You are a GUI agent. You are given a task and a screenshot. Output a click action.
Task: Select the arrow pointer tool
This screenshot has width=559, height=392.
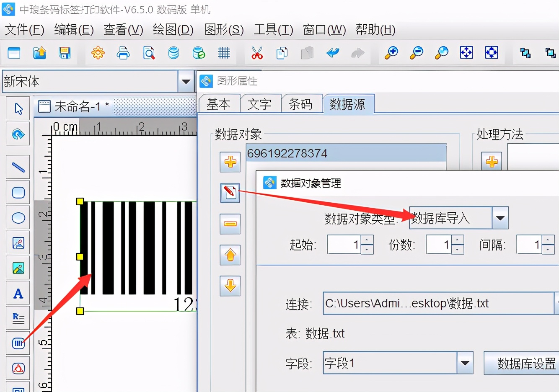(18, 109)
